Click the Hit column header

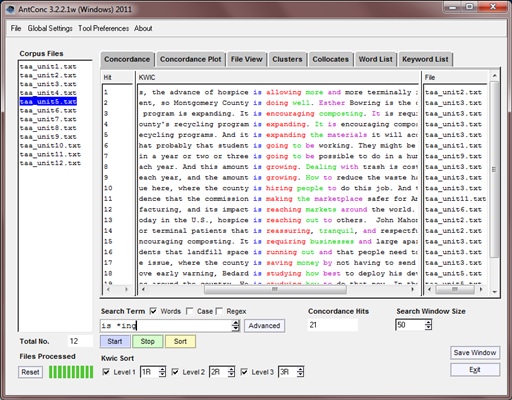point(117,77)
